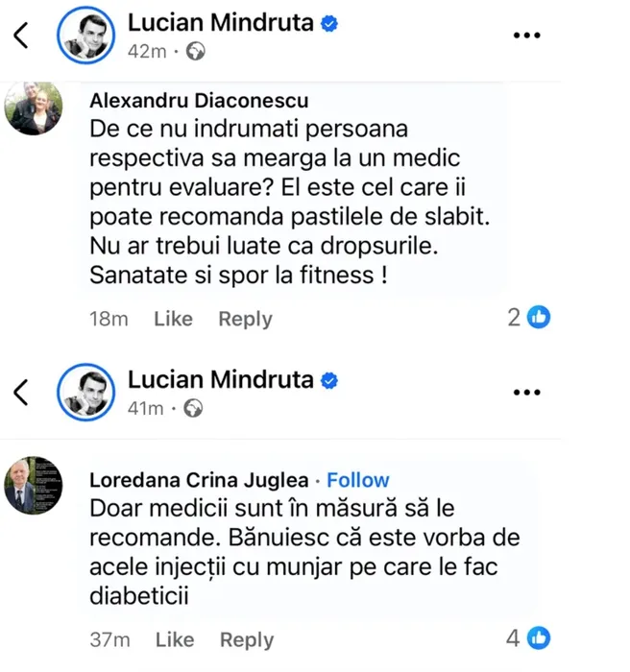Click public globe icon next to 41m
The image size is (630, 672).
pyautogui.click(x=193, y=409)
